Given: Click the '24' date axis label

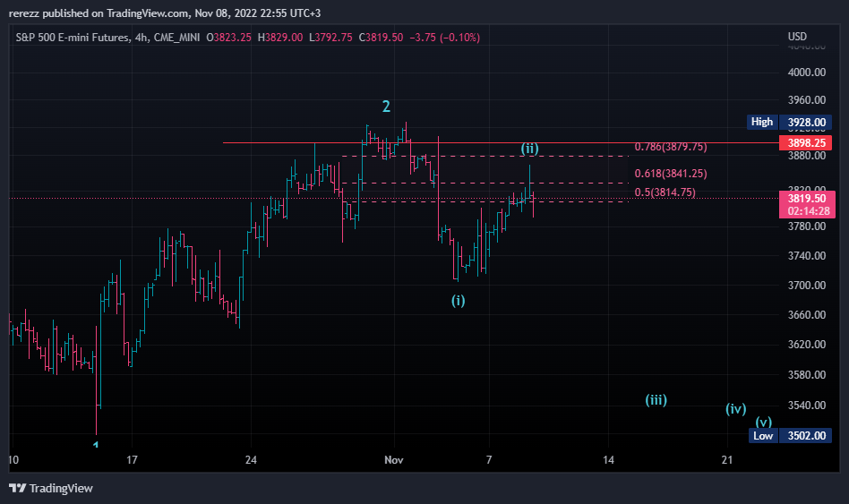Looking at the screenshot, I should pos(251,460).
